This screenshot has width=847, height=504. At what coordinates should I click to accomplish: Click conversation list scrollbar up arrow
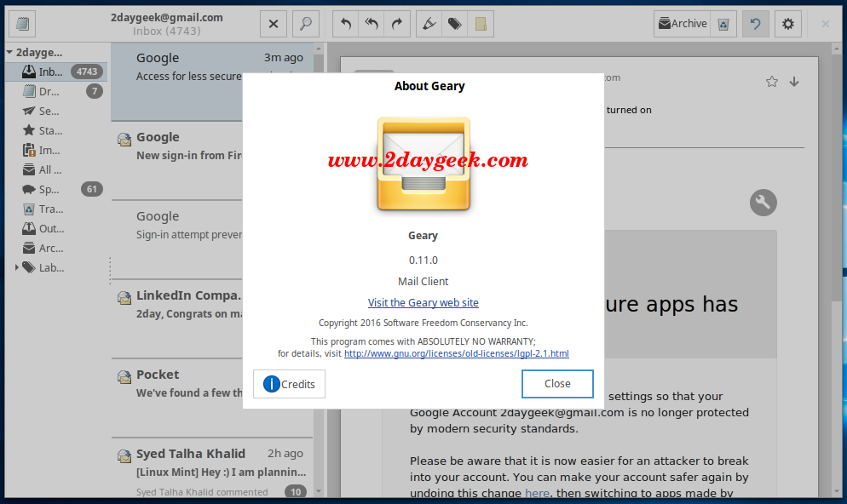click(x=318, y=49)
